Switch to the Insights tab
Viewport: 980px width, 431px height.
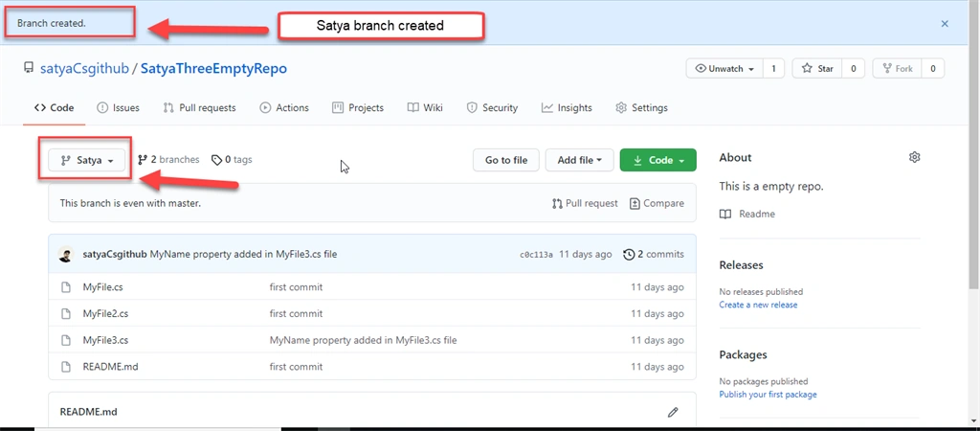(x=567, y=107)
